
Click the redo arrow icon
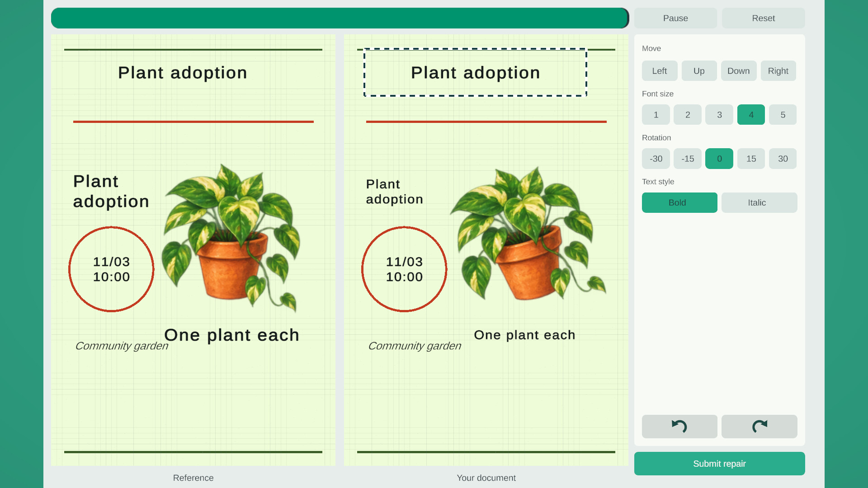[x=759, y=426]
